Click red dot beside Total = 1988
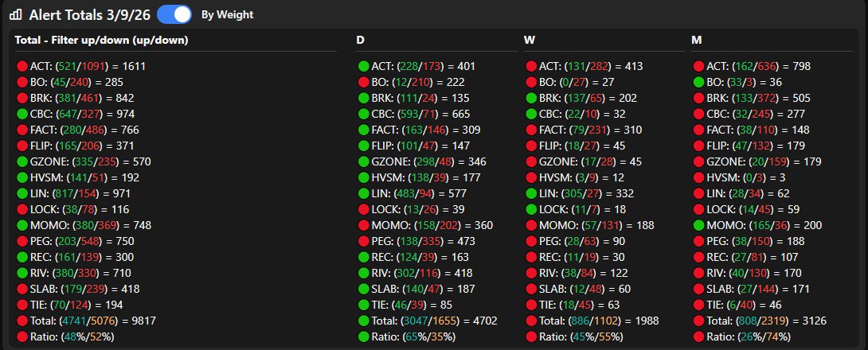 531,321
